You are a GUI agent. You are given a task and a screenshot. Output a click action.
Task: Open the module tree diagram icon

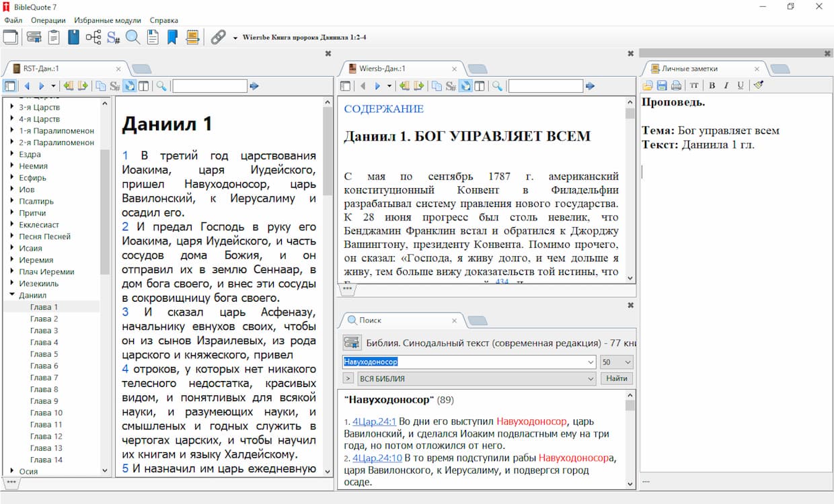tap(93, 38)
